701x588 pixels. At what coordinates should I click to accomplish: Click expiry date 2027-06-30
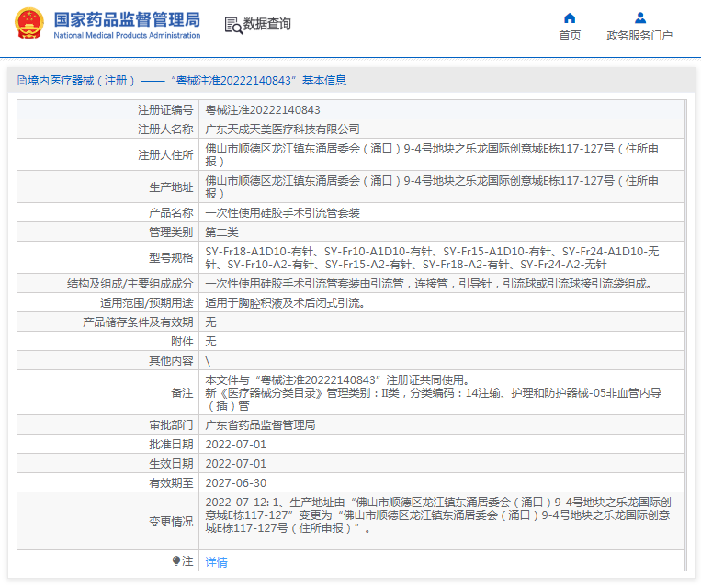[235, 483]
